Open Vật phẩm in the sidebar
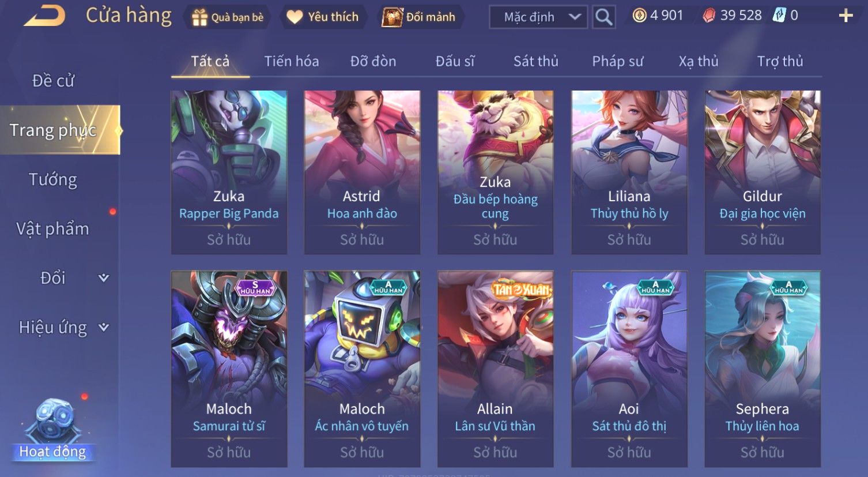The width and height of the screenshot is (868, 477). (53, 229)
